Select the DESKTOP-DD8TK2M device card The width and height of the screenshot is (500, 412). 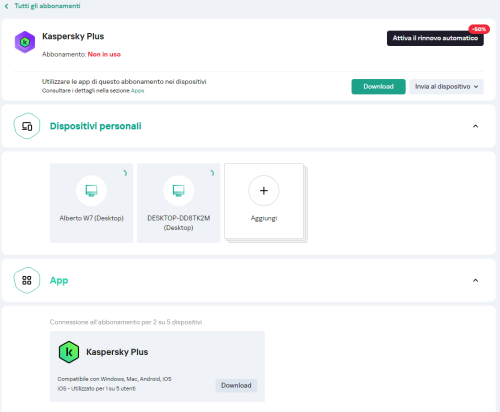(178, 203)
